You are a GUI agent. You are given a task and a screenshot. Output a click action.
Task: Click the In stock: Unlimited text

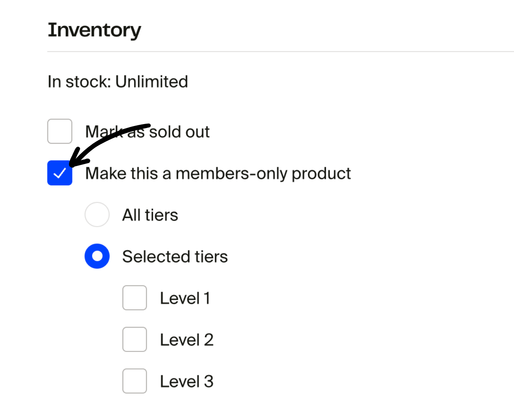click(118, 82)
